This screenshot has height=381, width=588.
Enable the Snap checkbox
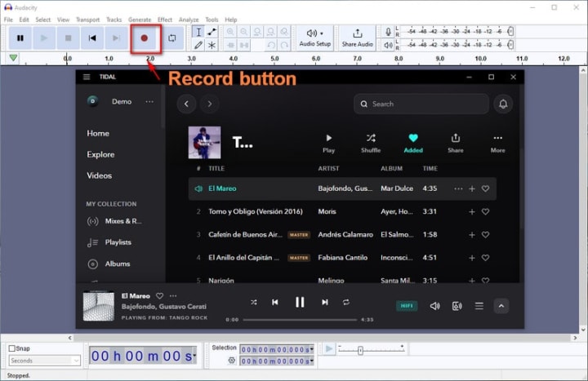(12, 348)
